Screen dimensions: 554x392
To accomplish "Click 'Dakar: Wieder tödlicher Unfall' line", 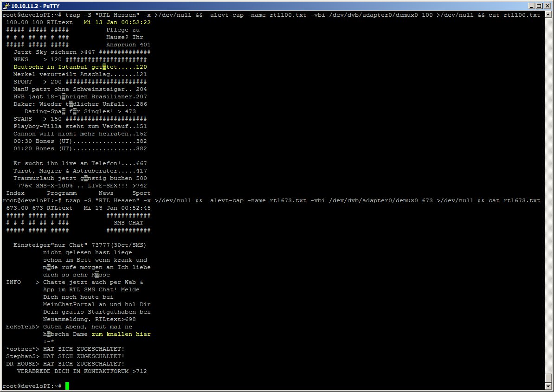I will [x=80, y=104].
